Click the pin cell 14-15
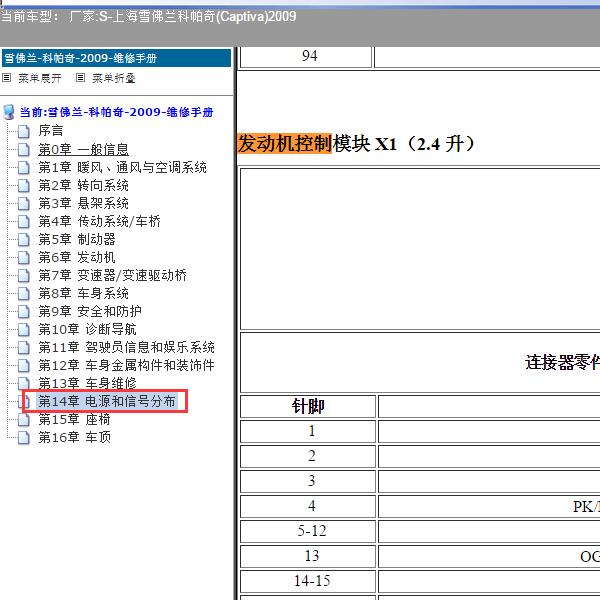Screen dimensions: 600x600 click(x=308, y=581)
